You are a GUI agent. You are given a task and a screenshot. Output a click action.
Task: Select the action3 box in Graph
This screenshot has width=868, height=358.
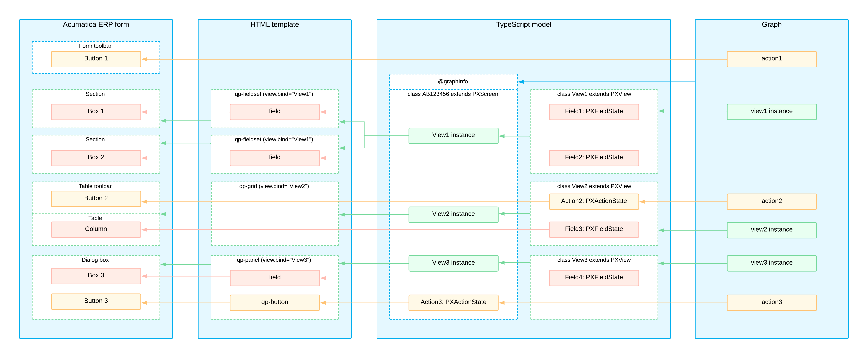coord(771,302)
